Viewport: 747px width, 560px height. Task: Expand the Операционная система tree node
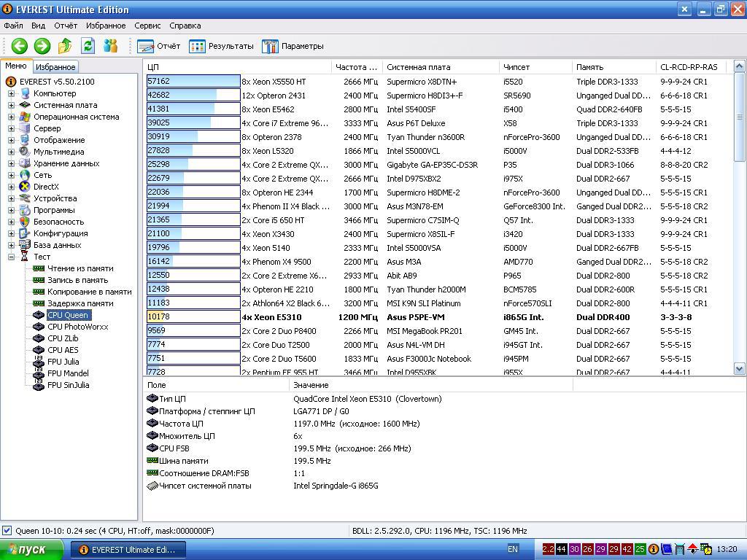coord(12,117)
